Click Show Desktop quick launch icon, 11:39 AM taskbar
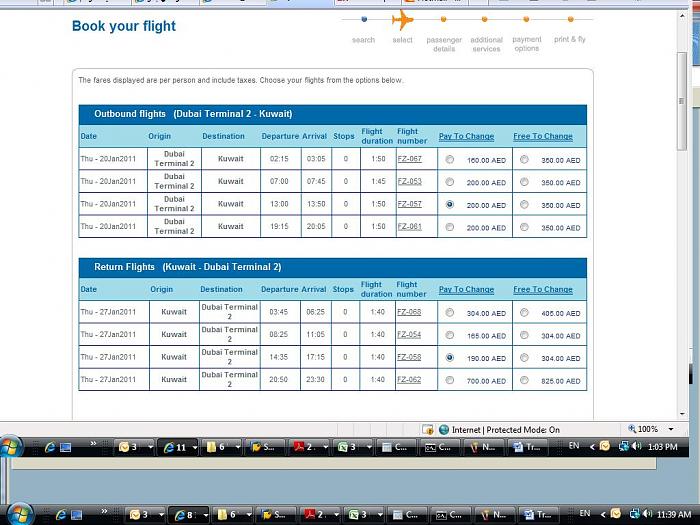 pyautogui.click(x=77, y=515)
